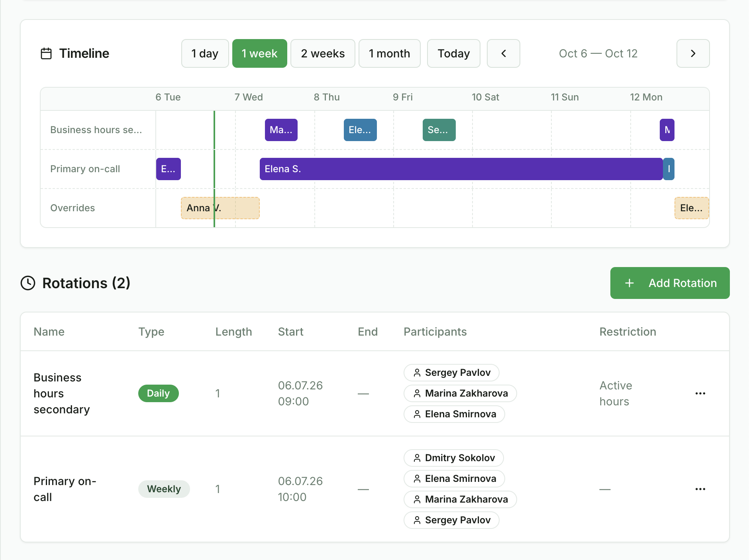Click the calendar icon beside Timeline
Image resolution: width=749 pixels, height=560 pixels.
click(x=46, y=53)
